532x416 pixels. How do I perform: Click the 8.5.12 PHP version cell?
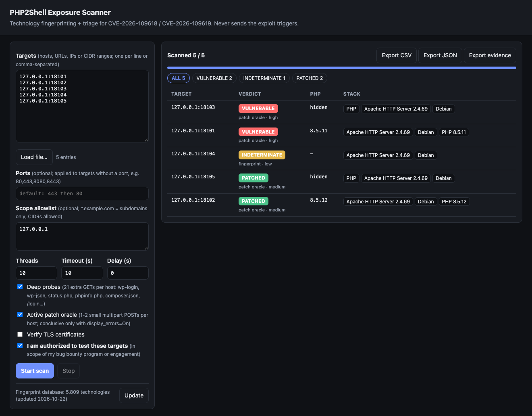(x=319, y=200)
